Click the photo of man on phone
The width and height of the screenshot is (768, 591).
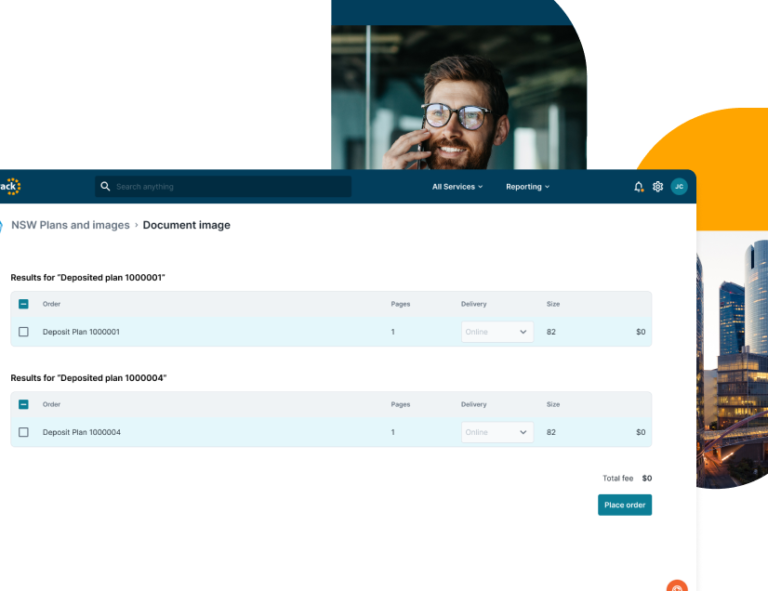pyautogui.click(x=459, y=97)
